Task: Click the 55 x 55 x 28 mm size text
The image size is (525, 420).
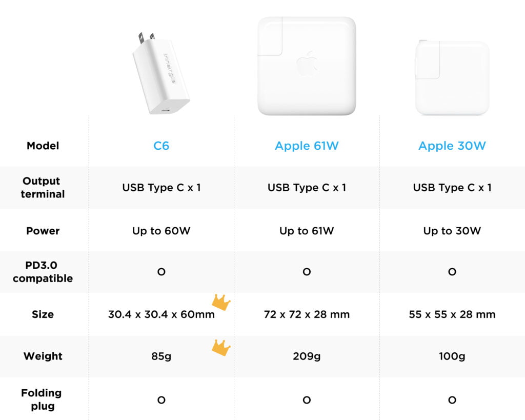Action: tap(452, 314)
